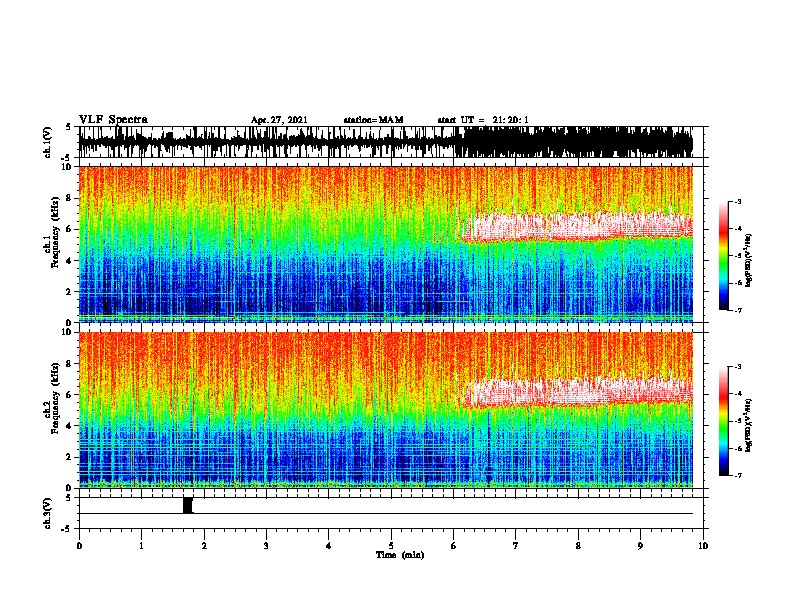This screenshot has height=612, width=792.
Task: Click the "VLF Spectra" title text
Action: [x=113, y=119]
